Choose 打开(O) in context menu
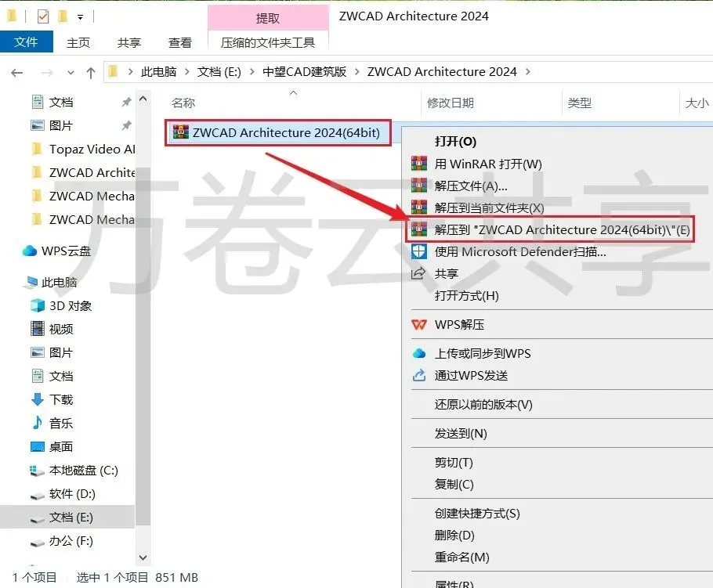713x588 pixels. click(x=455, y=141)
